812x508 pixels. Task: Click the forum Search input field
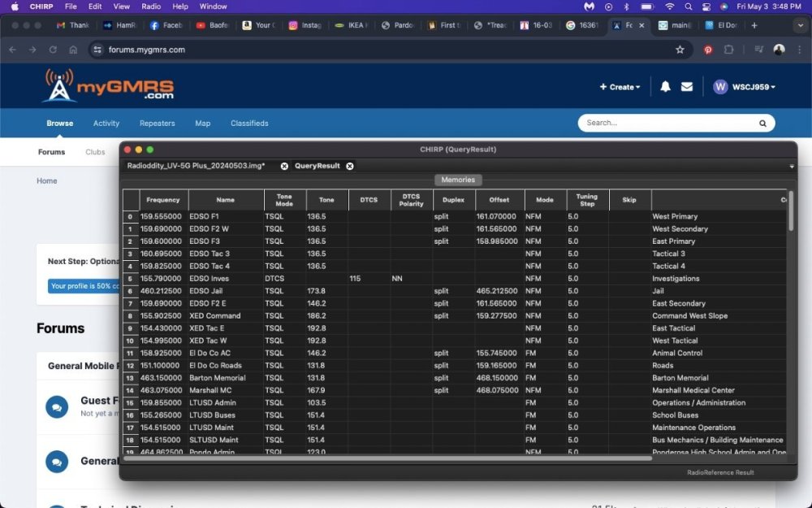point(666,124)
